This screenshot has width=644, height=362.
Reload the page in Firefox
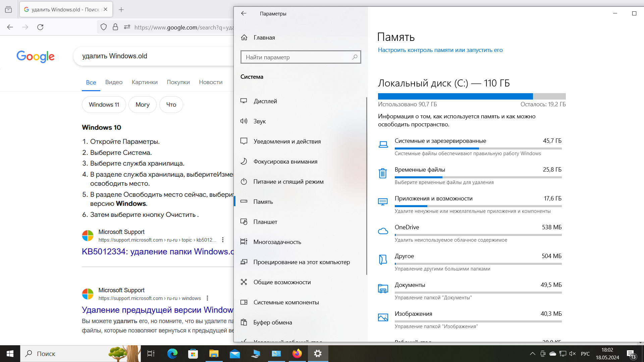pyautogui.click(x=40, y=27)
